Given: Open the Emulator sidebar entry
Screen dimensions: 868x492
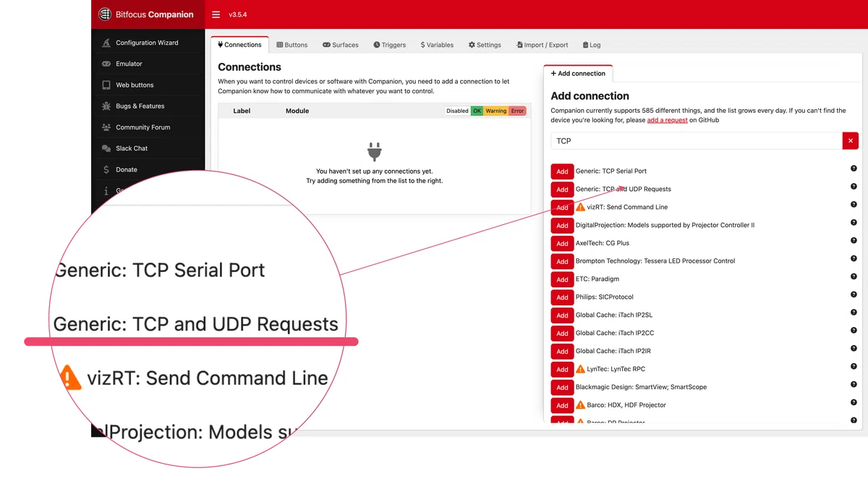Looking at the screenshot, I should coord(148,64).
